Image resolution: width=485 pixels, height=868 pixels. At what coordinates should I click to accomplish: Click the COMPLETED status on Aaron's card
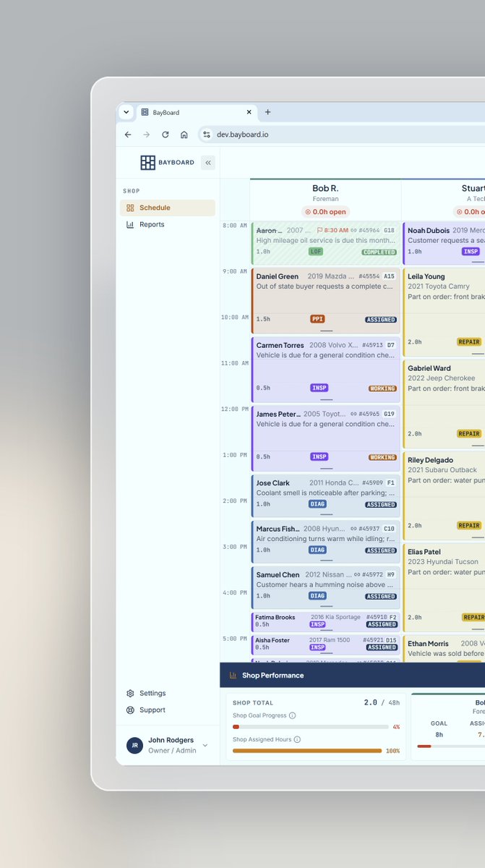379,252
